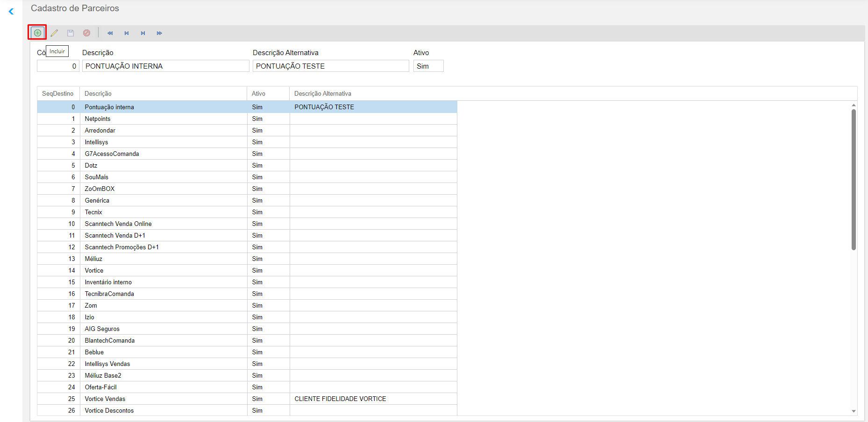Screen dimensions: 868x422
Task: Click the CLIENTE FIDELIDADE VORTICE cell
Action: click(373, 399)
